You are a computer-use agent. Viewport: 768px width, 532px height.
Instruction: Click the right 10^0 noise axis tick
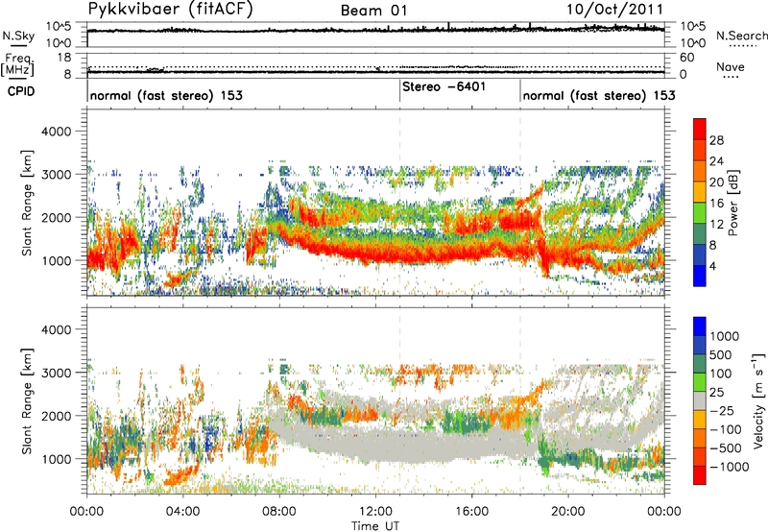coord(693,43)
